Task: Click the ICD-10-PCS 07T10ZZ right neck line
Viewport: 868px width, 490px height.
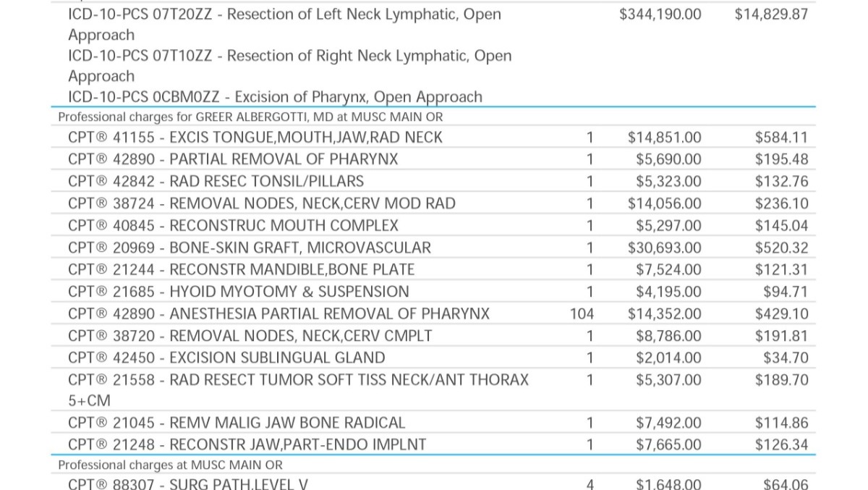Action: point(289,56)
